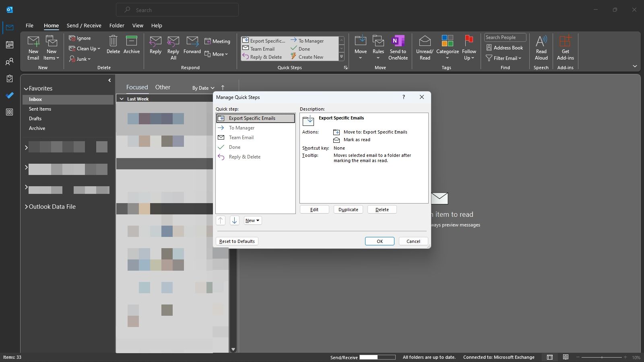Open the Send / Receive tab
Image resolution: width=644 pixels, height=362 pixels.
click(84, 25)
